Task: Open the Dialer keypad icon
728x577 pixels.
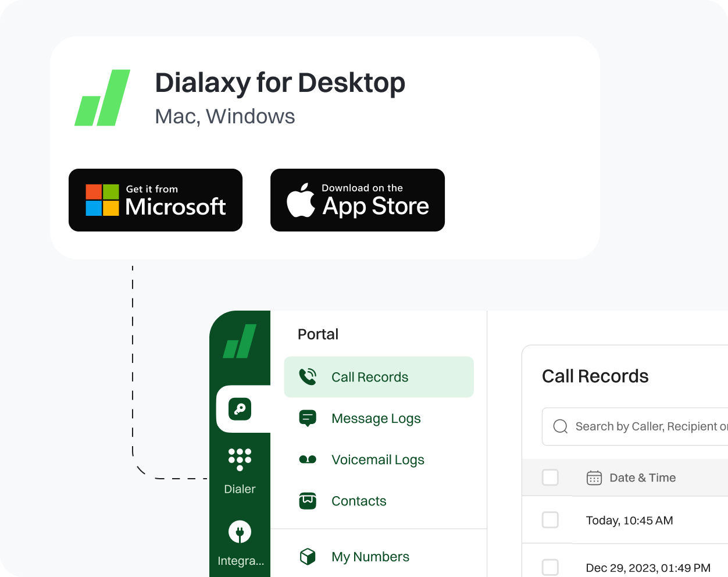Action: click(x=240, y=460)
